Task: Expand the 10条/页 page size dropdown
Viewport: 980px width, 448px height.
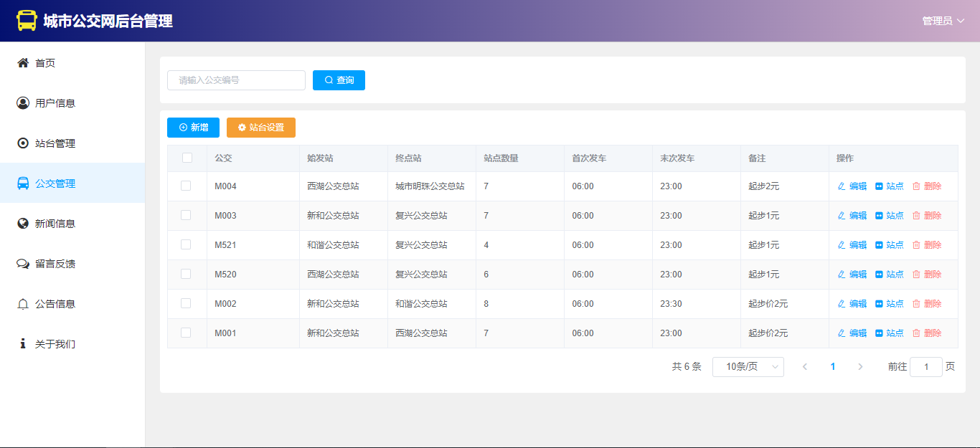Action: coord(748,366)
